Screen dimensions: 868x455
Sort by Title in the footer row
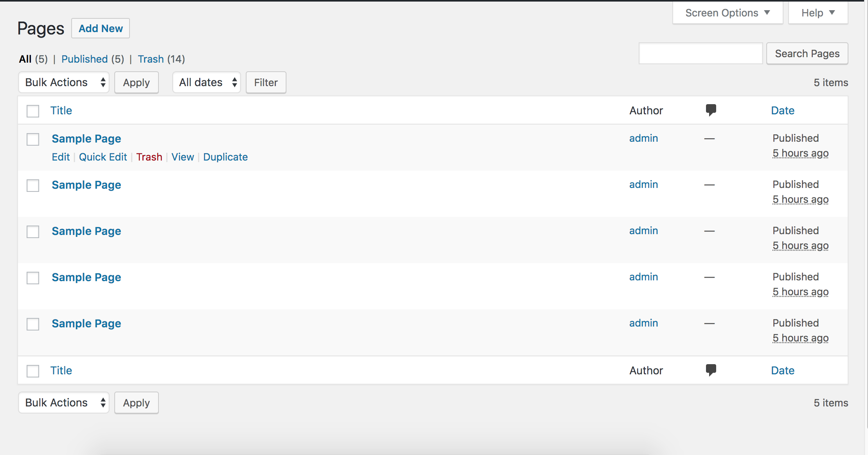point(61,370)
